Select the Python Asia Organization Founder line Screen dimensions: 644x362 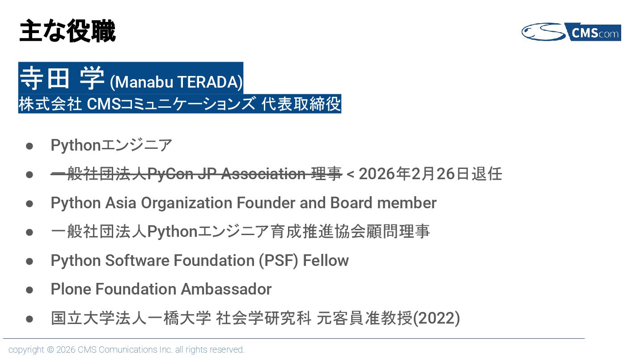[x=244, y=203]
